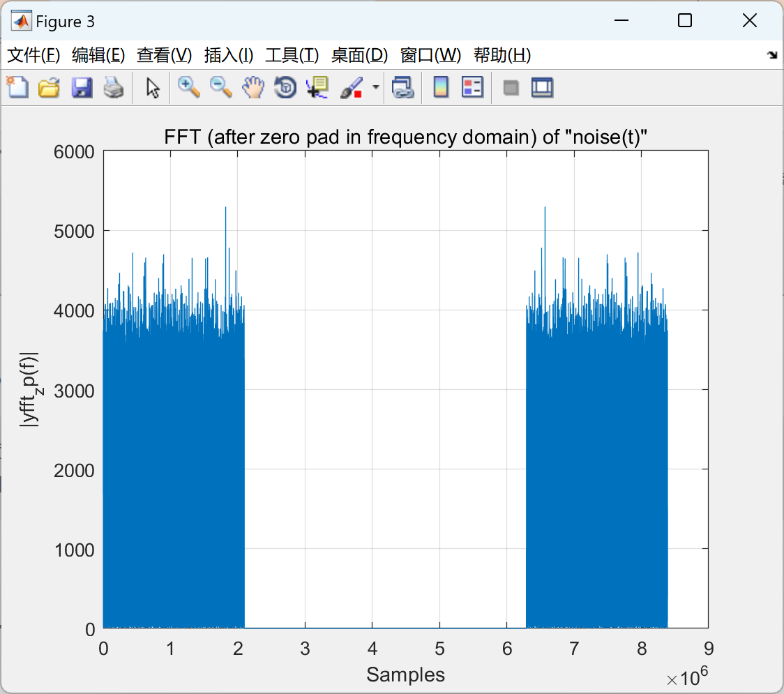
Task: Click the ×10^6 axis exponent label
Action: pyautogui.click(x=687, y=677)
